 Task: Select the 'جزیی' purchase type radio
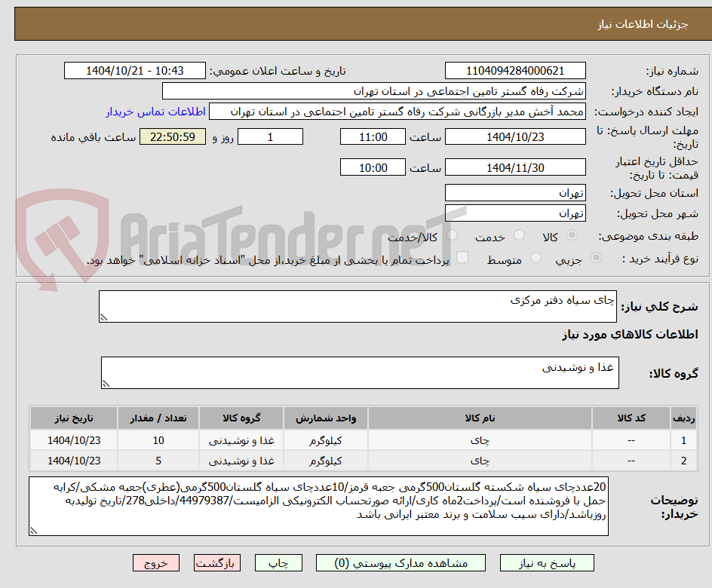[596, 258]
